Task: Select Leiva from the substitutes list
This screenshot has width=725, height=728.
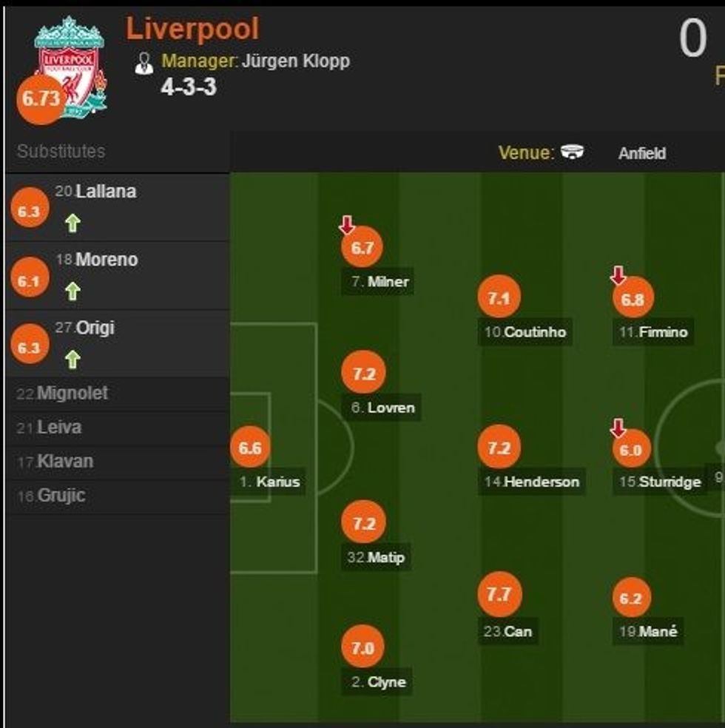Action: (x=59, y=428)
